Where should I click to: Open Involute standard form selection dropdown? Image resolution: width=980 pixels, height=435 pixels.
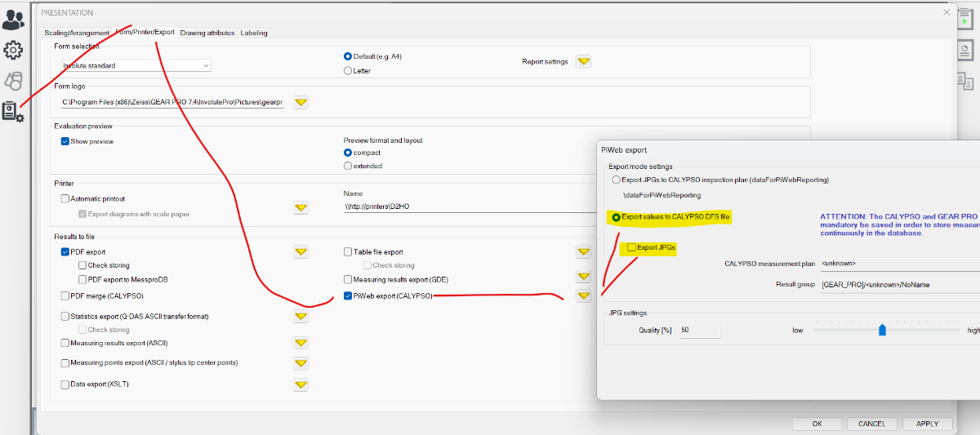(136, 65)
